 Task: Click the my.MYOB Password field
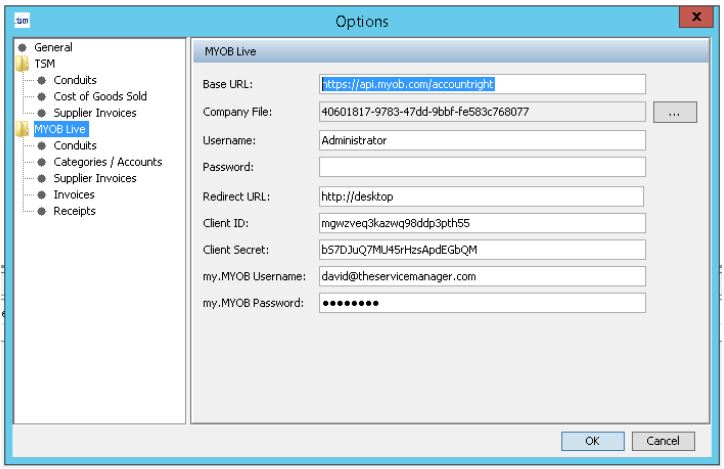coord(482,304)
